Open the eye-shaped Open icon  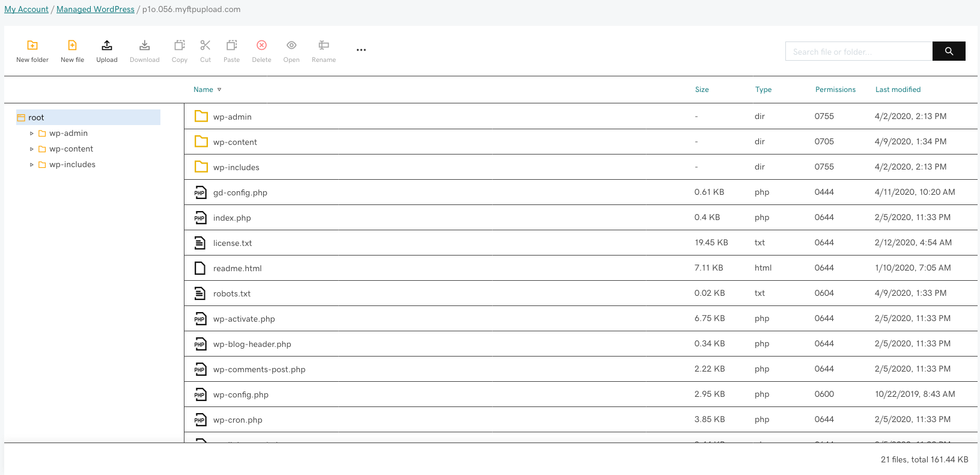(x=291, y=46)
